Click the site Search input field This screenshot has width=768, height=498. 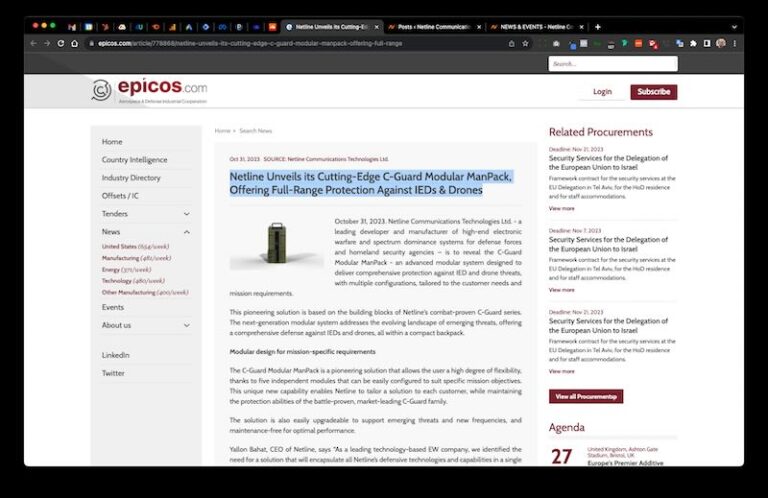click(612, 64)
